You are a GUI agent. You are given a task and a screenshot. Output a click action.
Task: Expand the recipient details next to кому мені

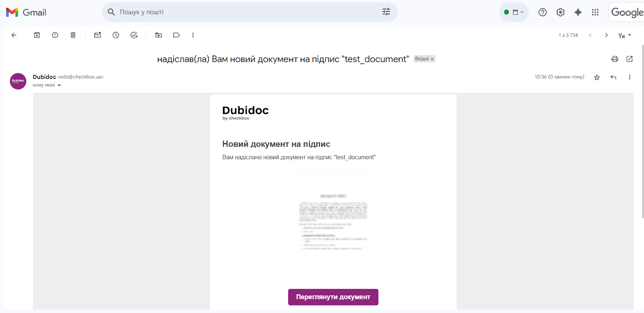[x=59, y=85]
